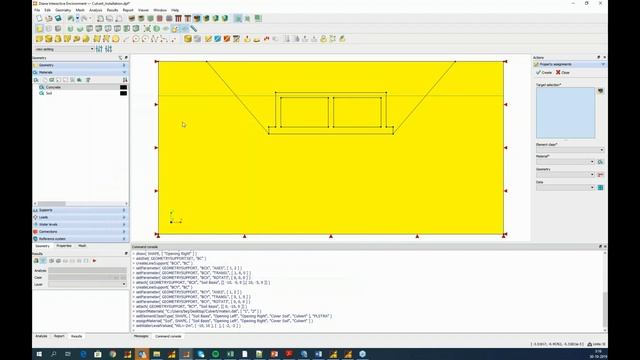
Task: Open the Layer dropdown in Results panel
Action: (x=87, y=284)
